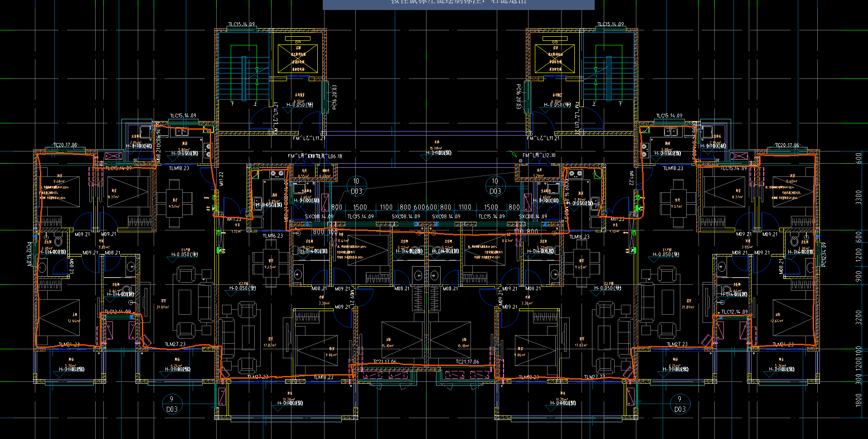The width and height of the screenshot is (868, 439).
Task: Select the 12.64m² bedroom label, right unit
Action: coord(777,321)
